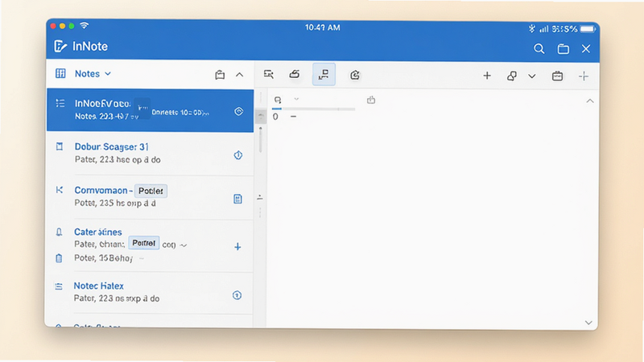Click the notes list scrollbar thumb
644x362 pixels.
260,140
